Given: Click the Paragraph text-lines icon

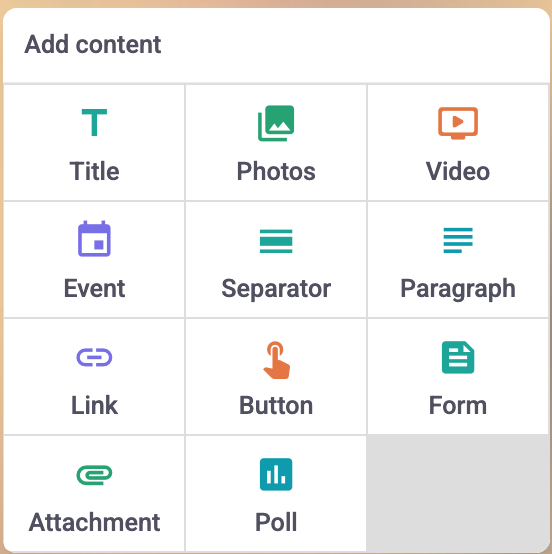Looking at the screenshot, I should click(x=458, y=240).
